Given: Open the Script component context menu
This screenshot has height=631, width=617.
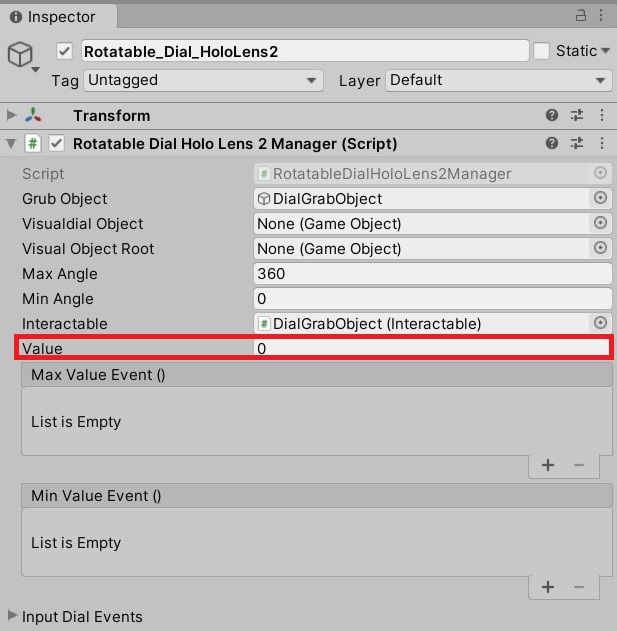Looking at the screenshot, I should coord(602,143).
